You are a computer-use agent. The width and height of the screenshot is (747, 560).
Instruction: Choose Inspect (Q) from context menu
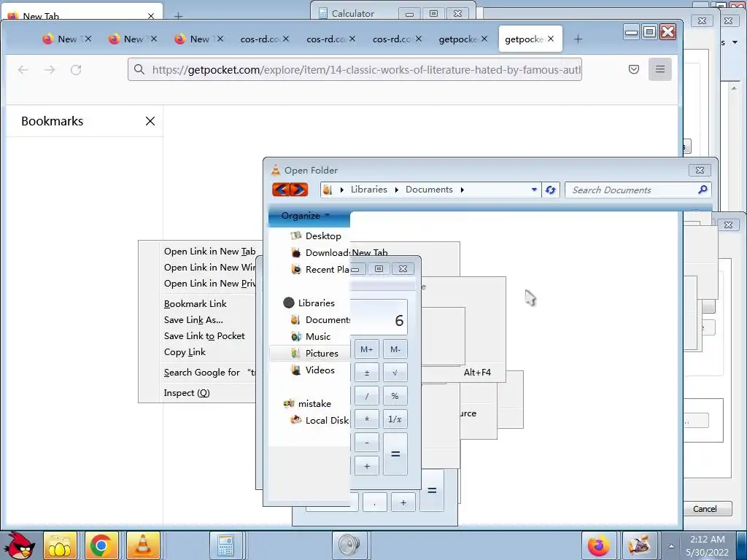point(187,393)
